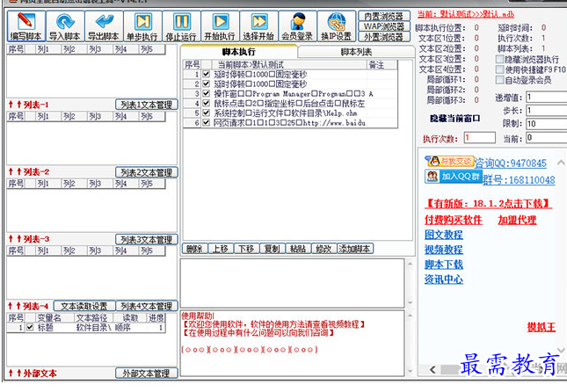Image resolution: width=567 pixels, height=392 pixels.
Task: Click the 删除 script button
Action: coord(194,249)
